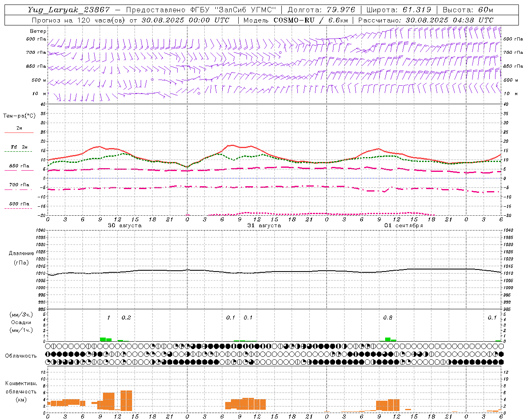Select the provider text ФГБУ "ЗапСиб УГМС"

click(234, 10)
